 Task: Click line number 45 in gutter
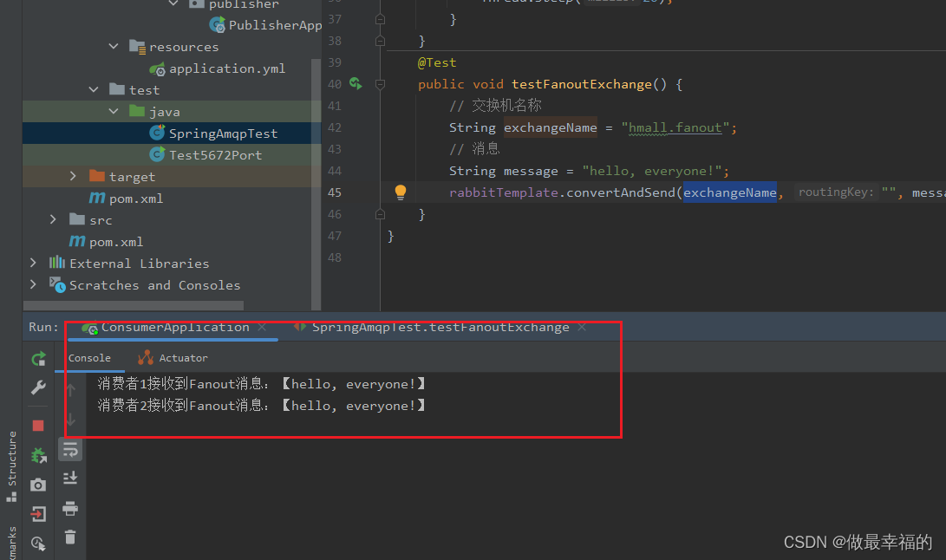334,192
